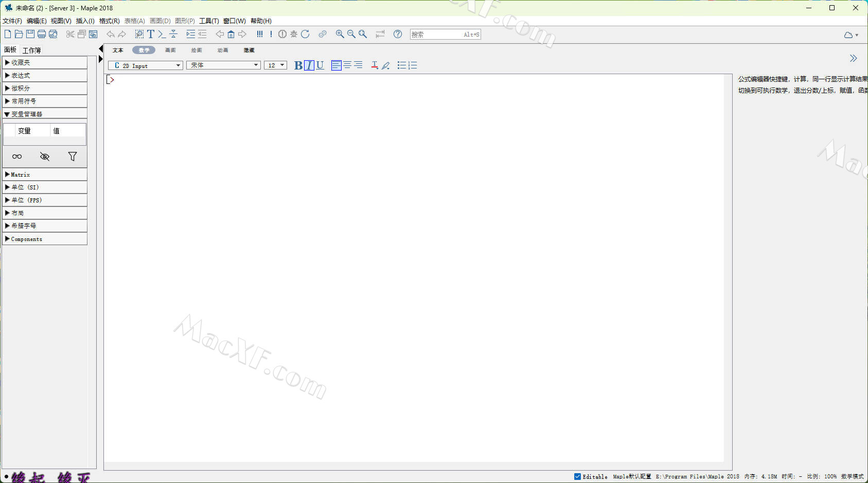Open the font size 12 dropdown
Viewport: 868px width, 483px height.
[275, 65]
